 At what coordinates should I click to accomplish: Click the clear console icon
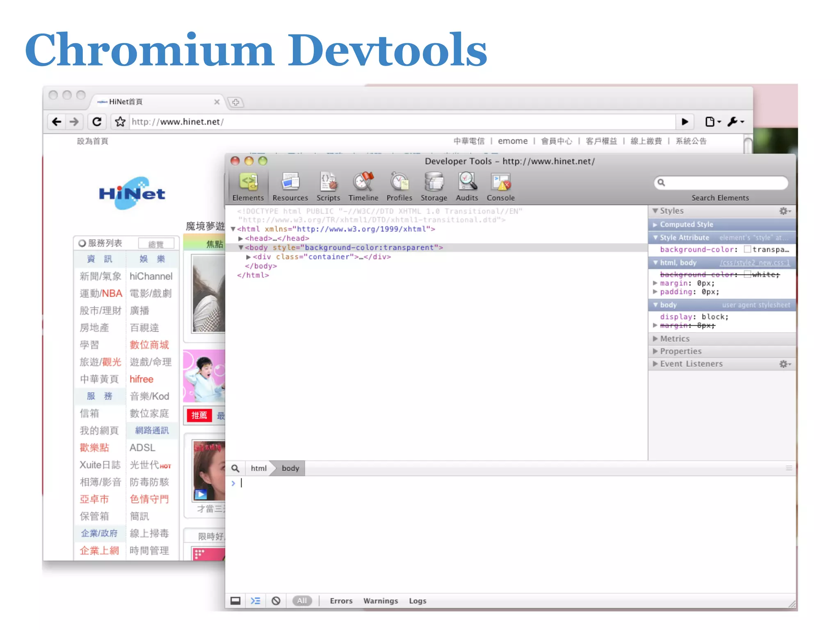276,601
